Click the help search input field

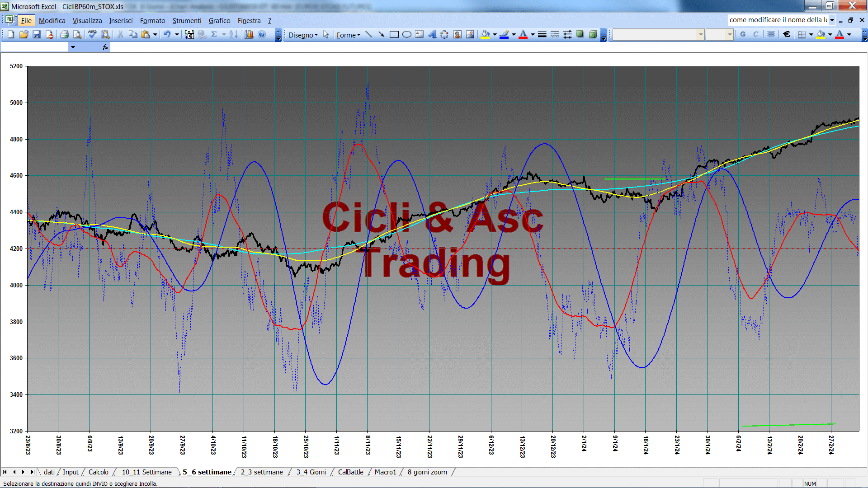778,20
